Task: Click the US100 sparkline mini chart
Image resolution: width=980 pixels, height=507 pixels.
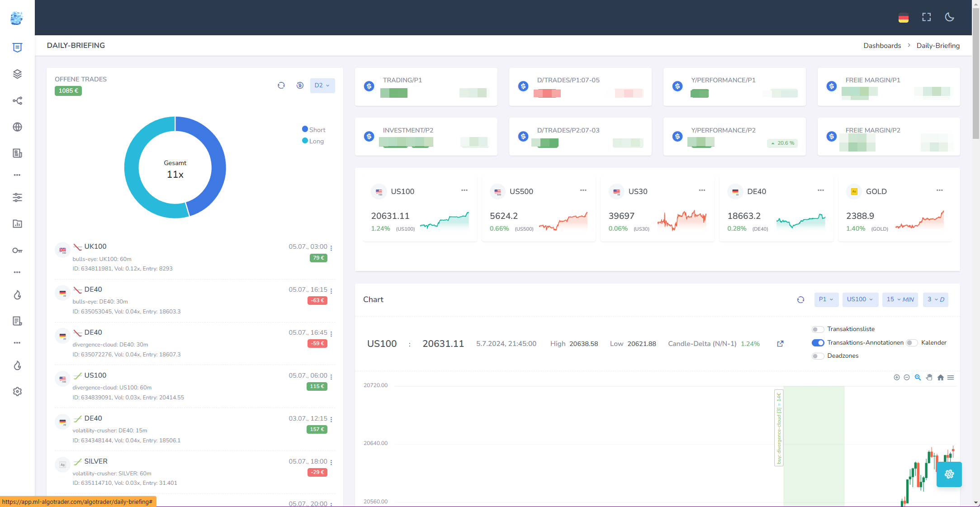Action: (x=445, y=221)
